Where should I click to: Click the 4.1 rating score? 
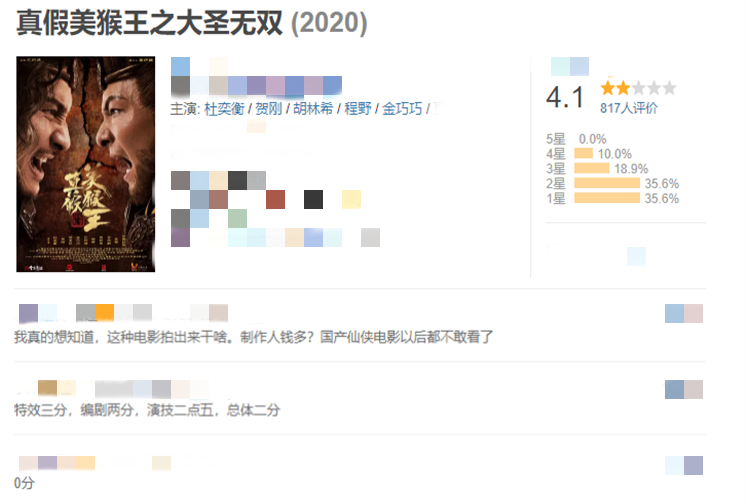[x=565, y=97]
